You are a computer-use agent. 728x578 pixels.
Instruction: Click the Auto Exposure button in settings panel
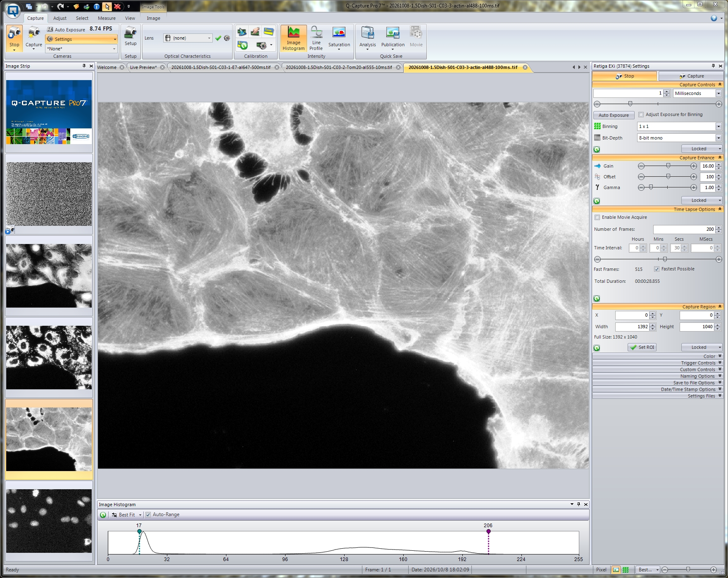(x=614, y=115)
